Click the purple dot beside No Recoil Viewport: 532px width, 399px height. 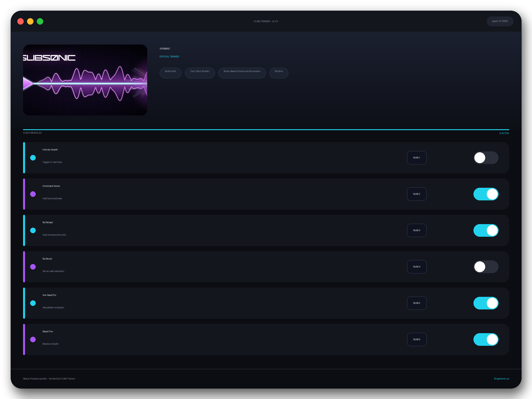pos(33,267)
